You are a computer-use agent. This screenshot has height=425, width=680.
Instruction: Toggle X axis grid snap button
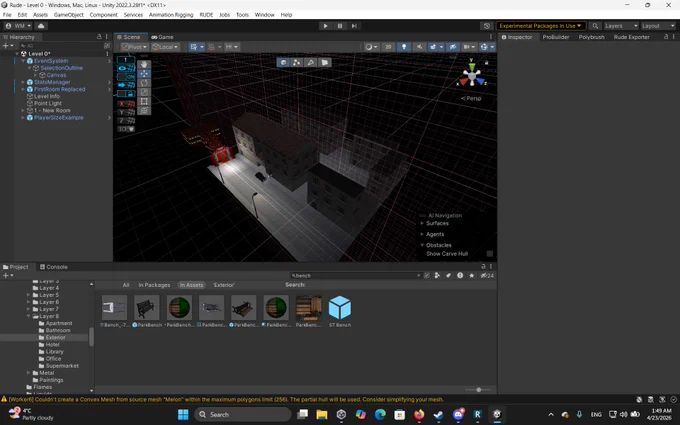[x=126, y=104]
